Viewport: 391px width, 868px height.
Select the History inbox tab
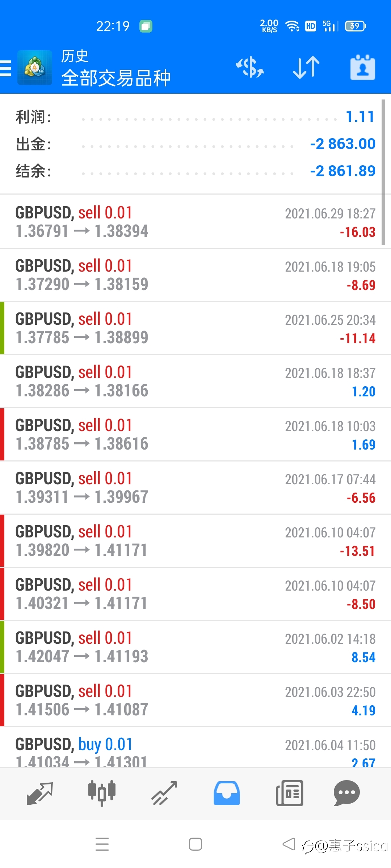tap(227, 793)
